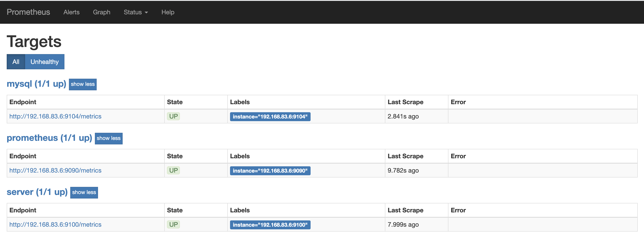Open the server job heading link
Image resolution: width=644 pixels, height=245 pixels.
pos(37,192)
